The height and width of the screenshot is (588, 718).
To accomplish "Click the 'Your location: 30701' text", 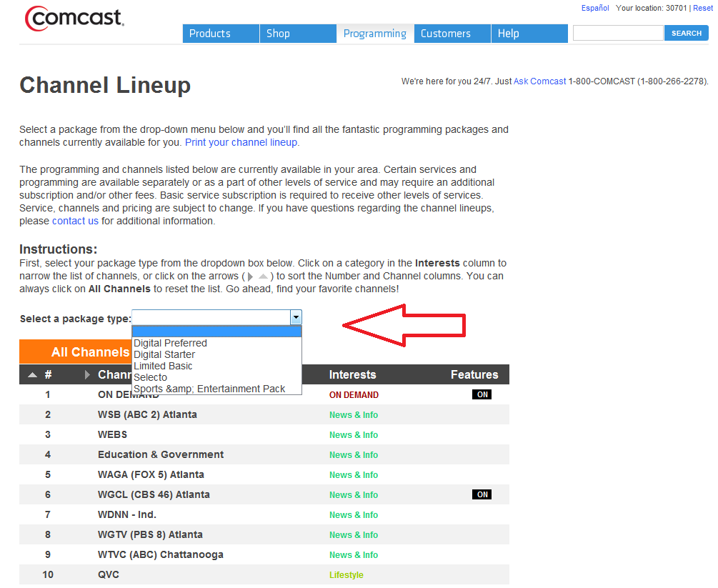I will click(x=651, y=8).
